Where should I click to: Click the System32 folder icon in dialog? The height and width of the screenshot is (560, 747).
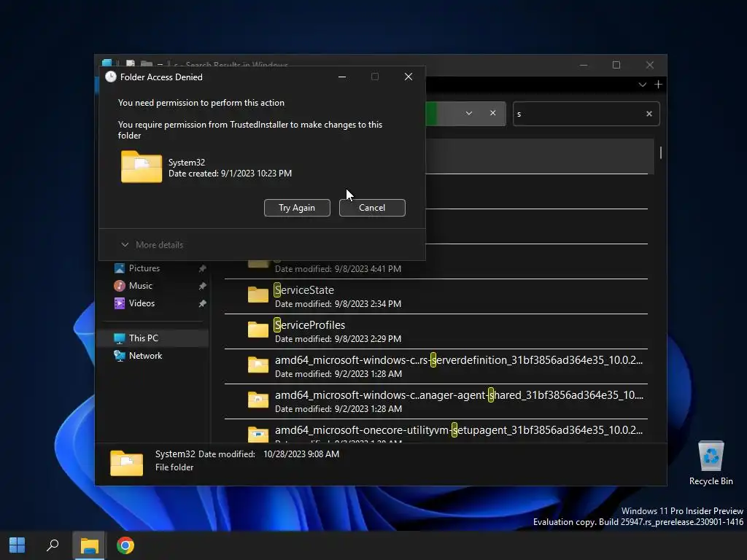(x=142, y=167)
